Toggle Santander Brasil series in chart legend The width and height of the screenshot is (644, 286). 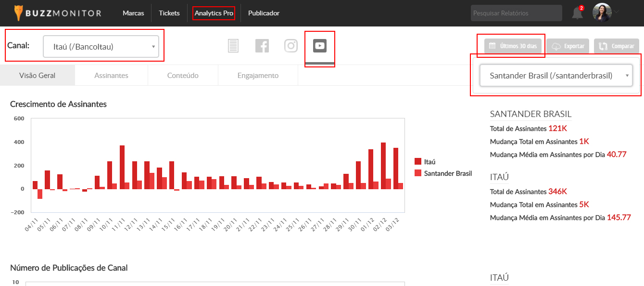[443, 173]
